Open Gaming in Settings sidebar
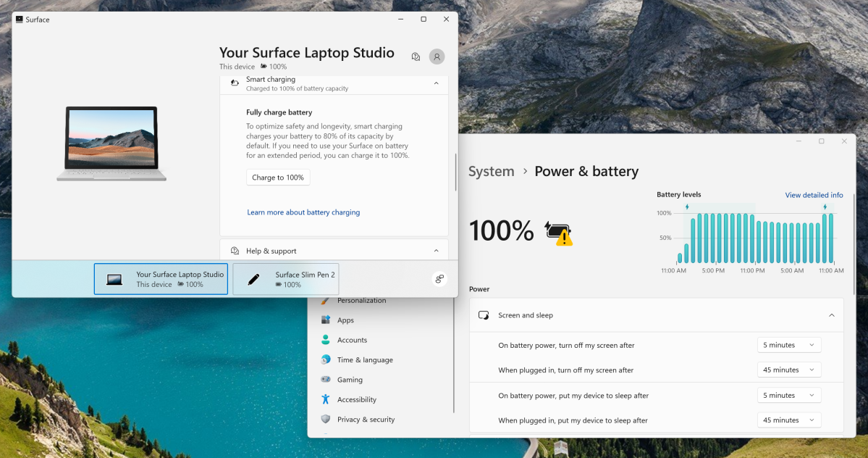Viewport: 868px width, 458px height. 350,380
